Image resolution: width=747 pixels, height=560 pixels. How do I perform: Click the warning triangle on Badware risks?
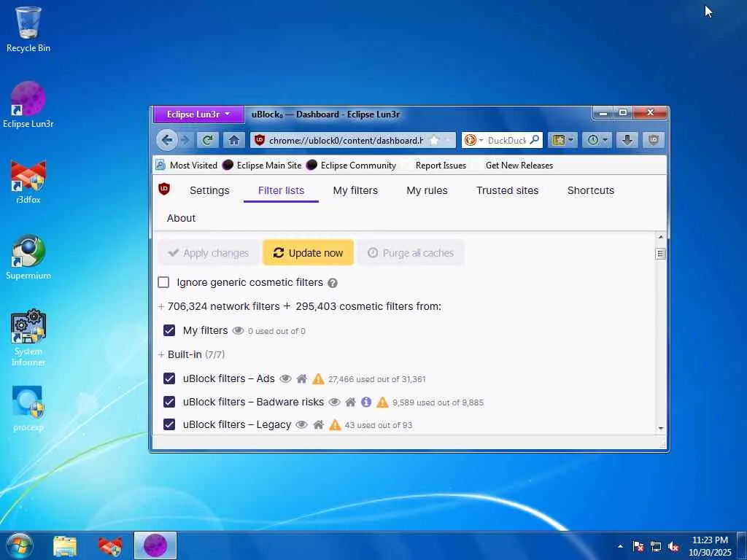(x=382, y=402)
